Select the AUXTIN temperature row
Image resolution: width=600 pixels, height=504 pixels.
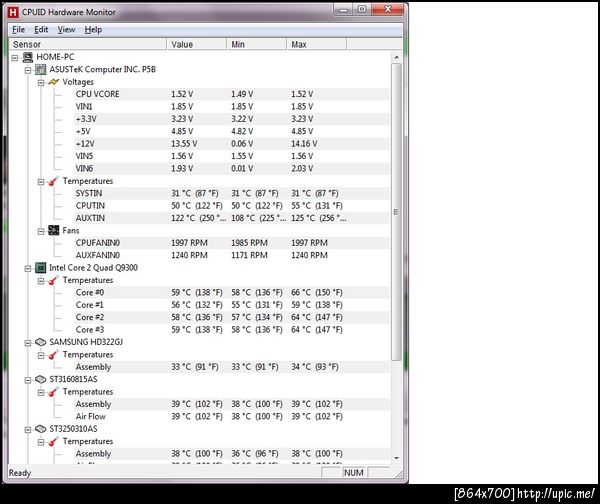(x=232, y=218)
